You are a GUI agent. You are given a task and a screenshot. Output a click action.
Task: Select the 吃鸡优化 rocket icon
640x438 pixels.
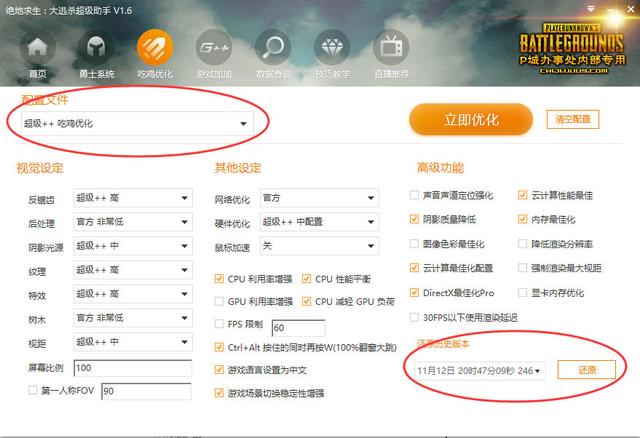[155, 48]
